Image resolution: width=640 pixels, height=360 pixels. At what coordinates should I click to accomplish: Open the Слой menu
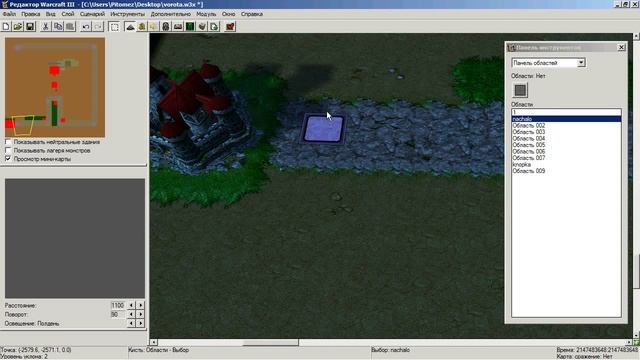[68, 14]
